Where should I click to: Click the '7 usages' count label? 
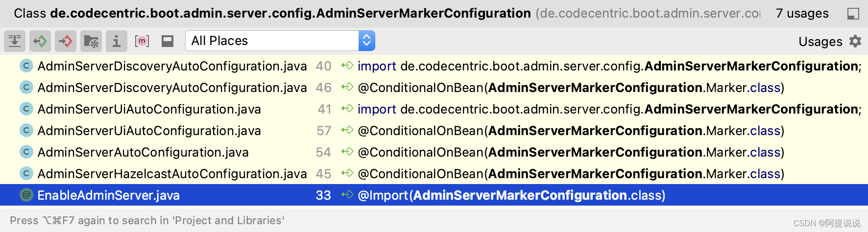802,14
